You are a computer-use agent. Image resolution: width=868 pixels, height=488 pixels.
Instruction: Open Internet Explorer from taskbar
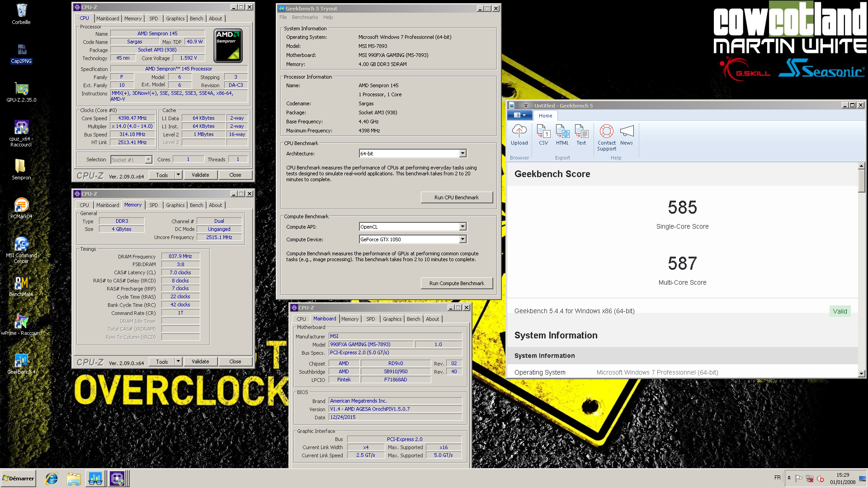click(52, 479)
